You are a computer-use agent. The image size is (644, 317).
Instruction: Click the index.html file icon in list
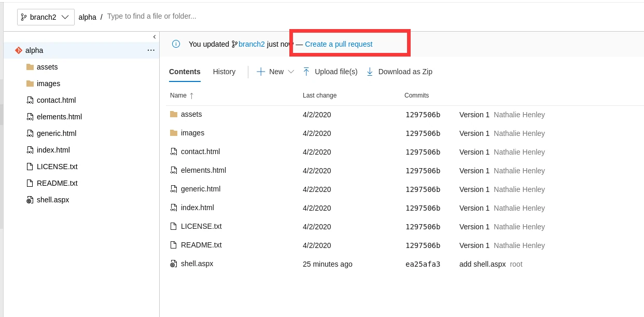[x=174, y=208]
